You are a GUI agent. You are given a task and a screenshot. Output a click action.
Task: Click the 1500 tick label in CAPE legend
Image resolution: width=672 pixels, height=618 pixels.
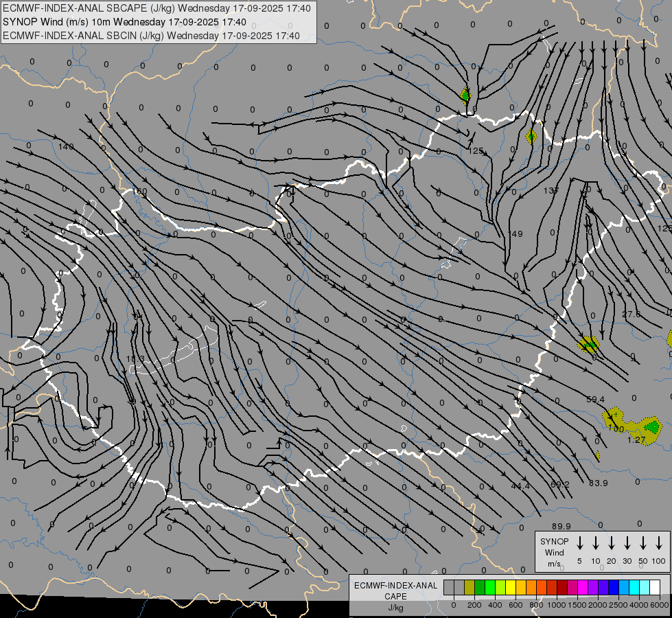coord(577,605)
